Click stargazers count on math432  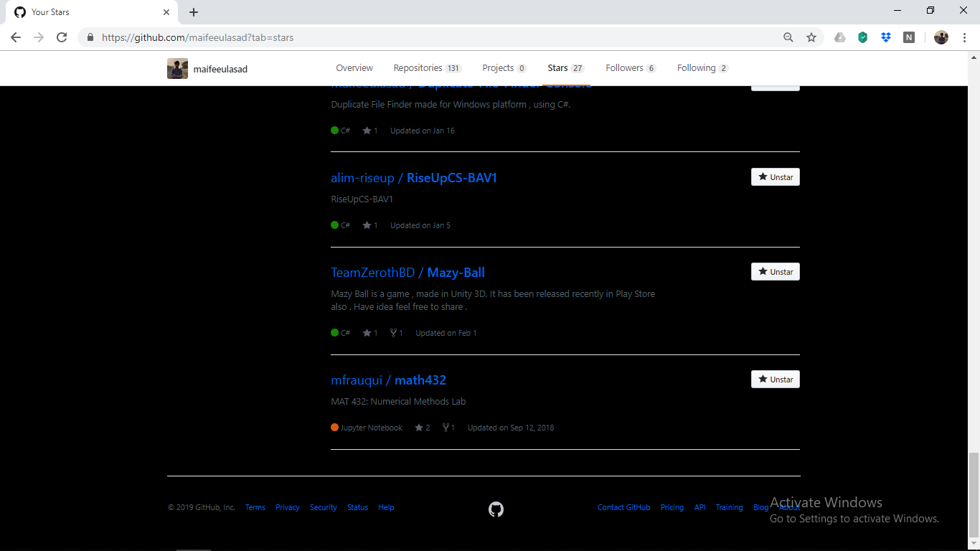pos(423,428)
